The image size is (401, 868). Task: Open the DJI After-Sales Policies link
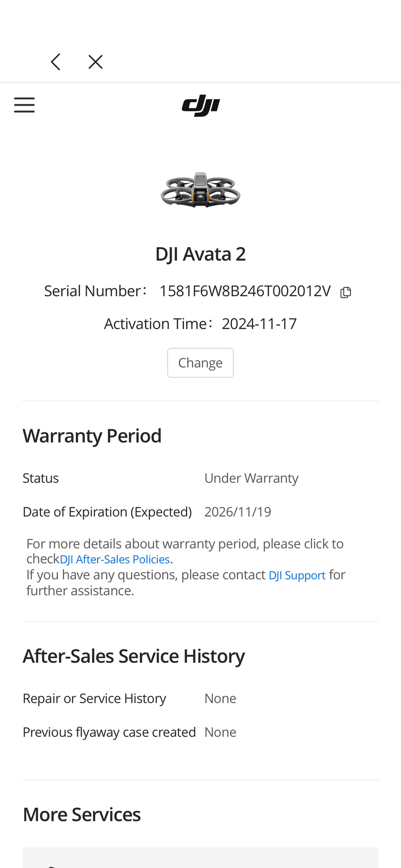point(115,559)
